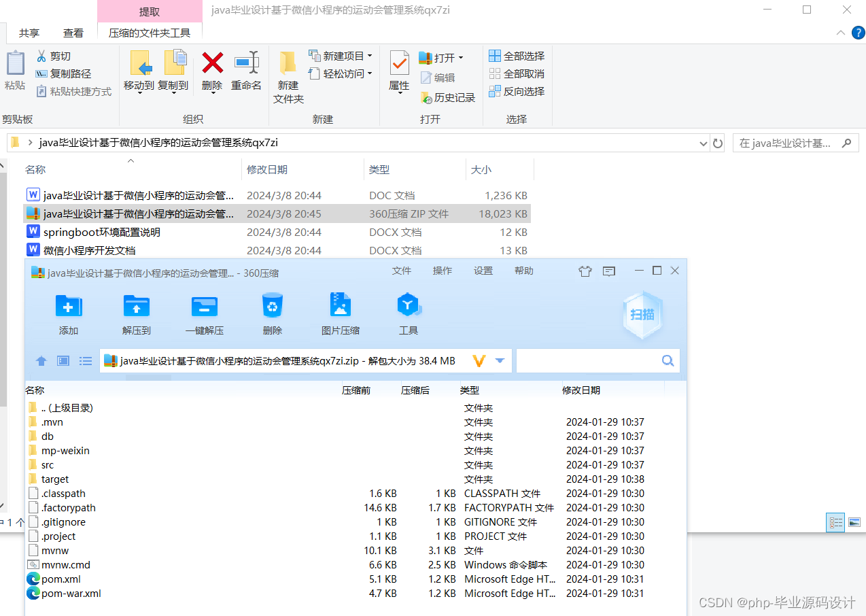Switch Explorer to details view icon
The image size is (866, 616).
(835, 522)
